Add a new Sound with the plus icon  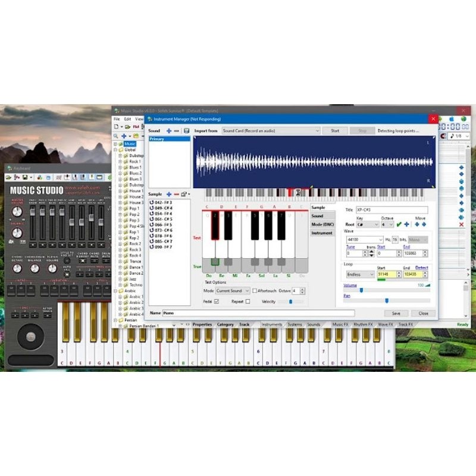coord(169,131)
